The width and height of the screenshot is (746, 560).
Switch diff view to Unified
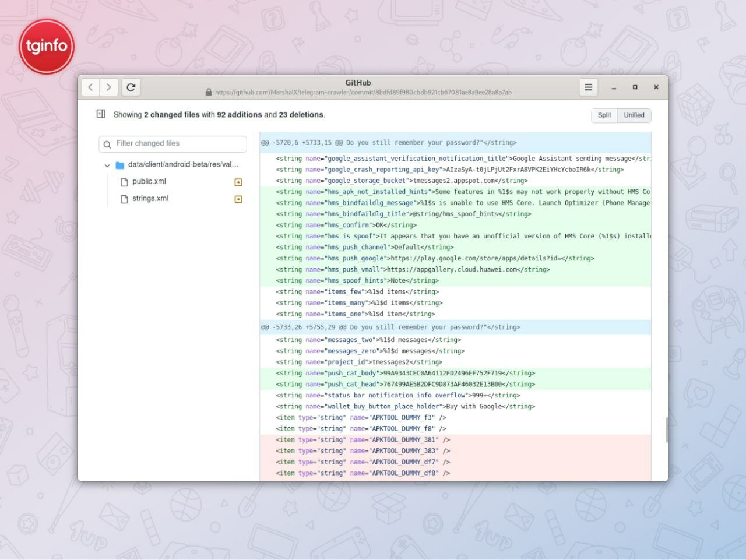[x=634, y=115]
